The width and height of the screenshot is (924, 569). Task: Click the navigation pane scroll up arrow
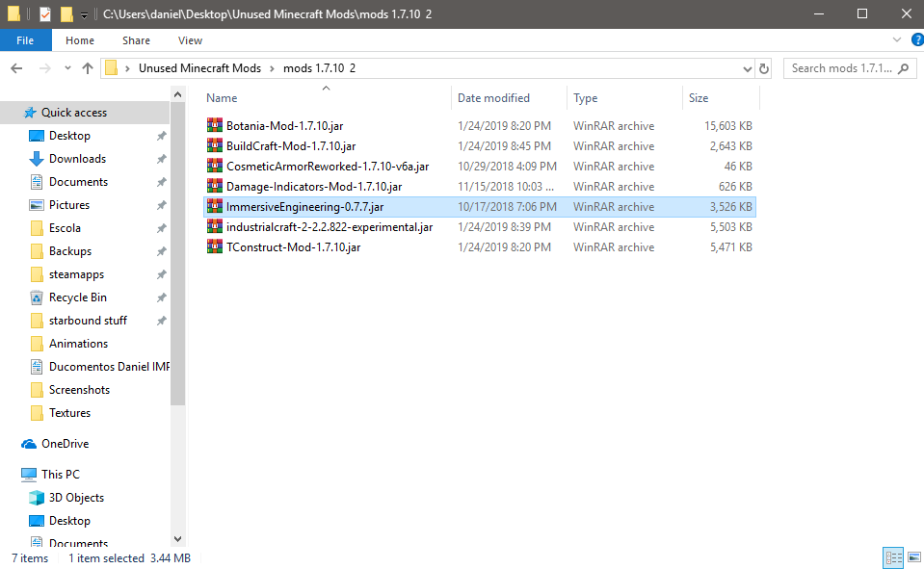coord(178,94)
